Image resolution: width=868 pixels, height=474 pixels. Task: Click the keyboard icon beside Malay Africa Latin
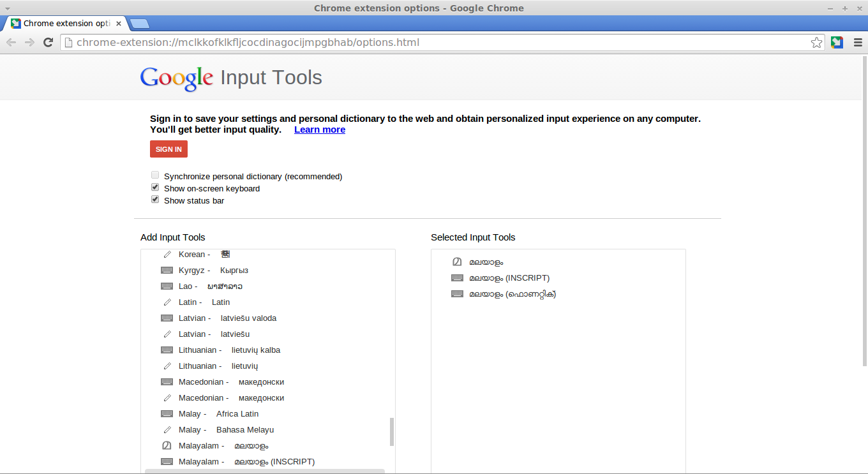point(167,414)
